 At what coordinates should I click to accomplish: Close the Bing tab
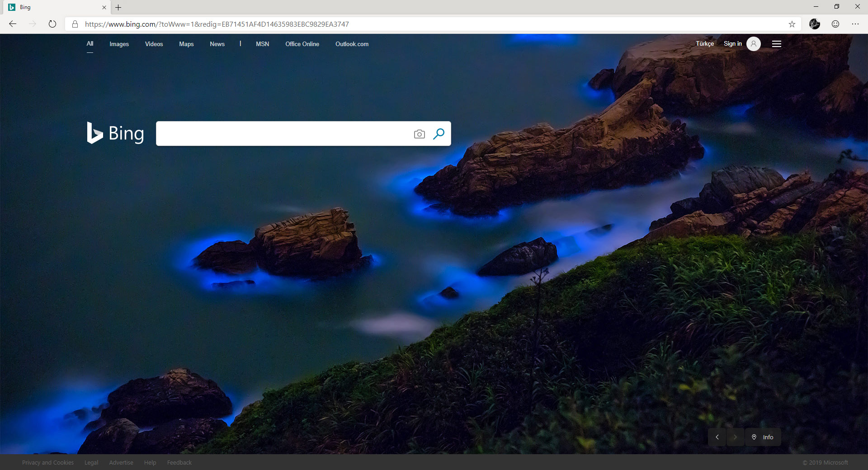click(104, 7)
